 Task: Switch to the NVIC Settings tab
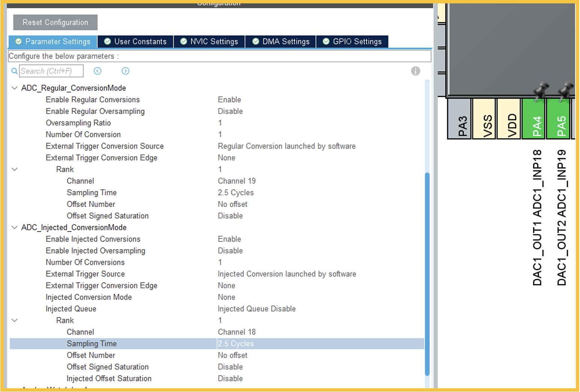[x=209, y=42]
